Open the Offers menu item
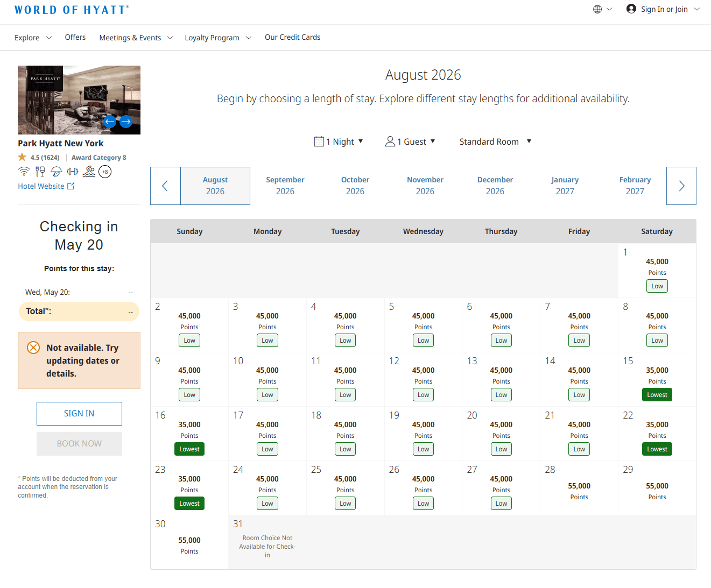Viewport: 711px width, 588px height. point(75,37)
